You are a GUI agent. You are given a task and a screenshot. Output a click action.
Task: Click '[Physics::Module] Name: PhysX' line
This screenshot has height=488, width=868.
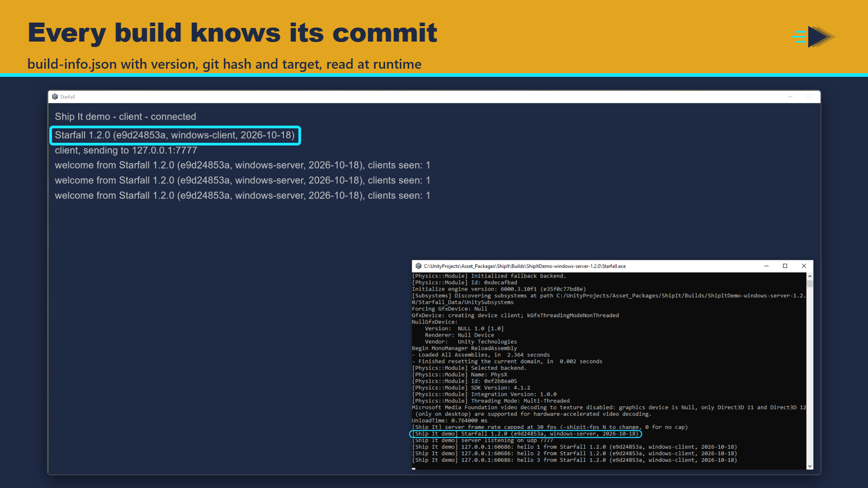[x=459, y=375]
